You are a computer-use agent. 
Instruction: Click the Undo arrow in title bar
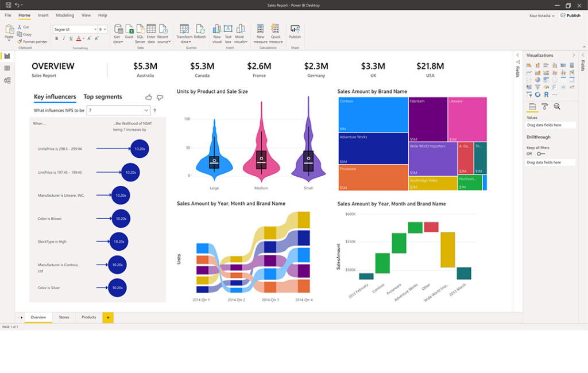[x=17, y=5]
